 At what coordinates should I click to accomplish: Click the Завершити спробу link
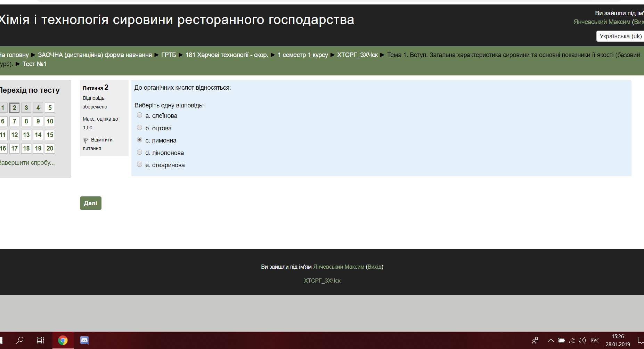pyautogui.click(x=27, y=163)
